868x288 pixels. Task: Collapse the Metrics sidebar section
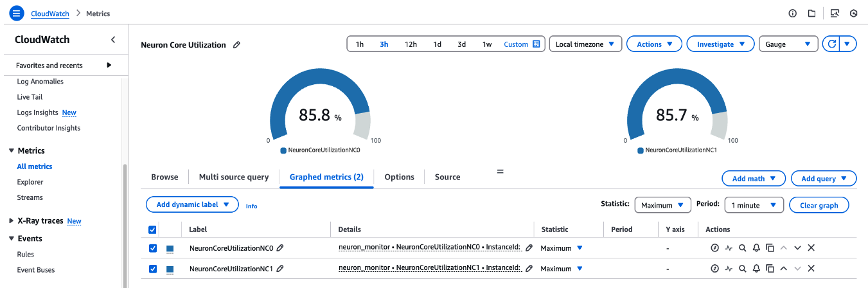[12, 151]
